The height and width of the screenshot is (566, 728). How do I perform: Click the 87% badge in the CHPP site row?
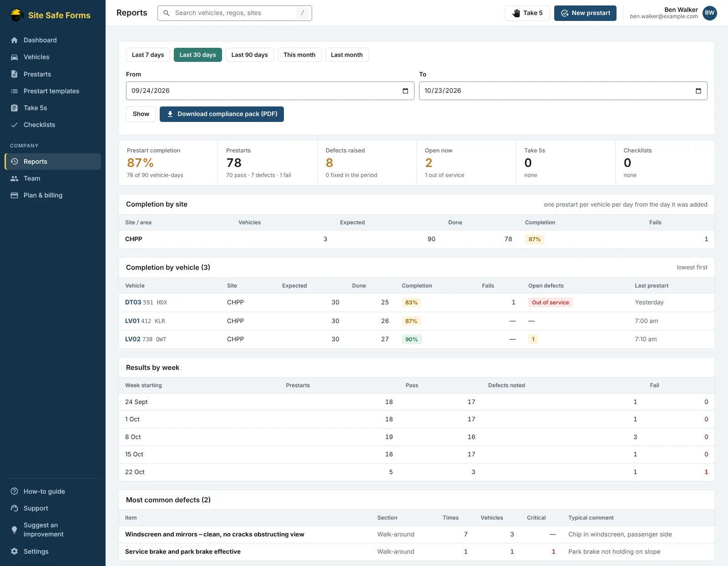(x=535, y=239)
